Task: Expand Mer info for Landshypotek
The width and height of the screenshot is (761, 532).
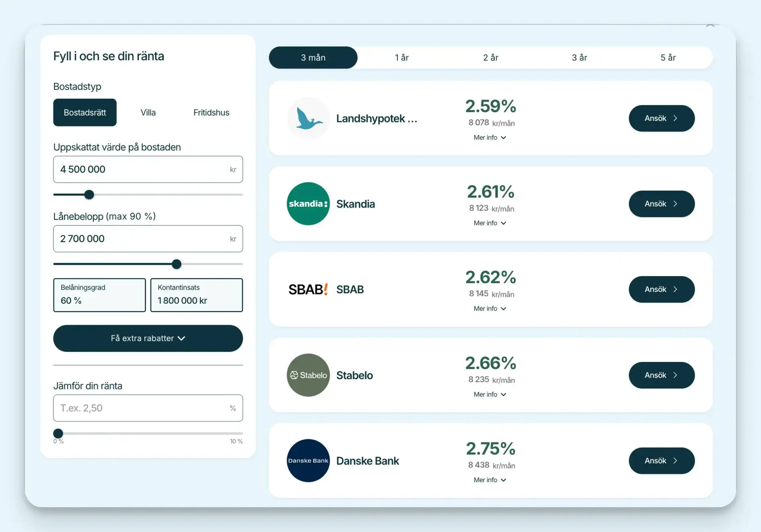Action: [490, 137]
